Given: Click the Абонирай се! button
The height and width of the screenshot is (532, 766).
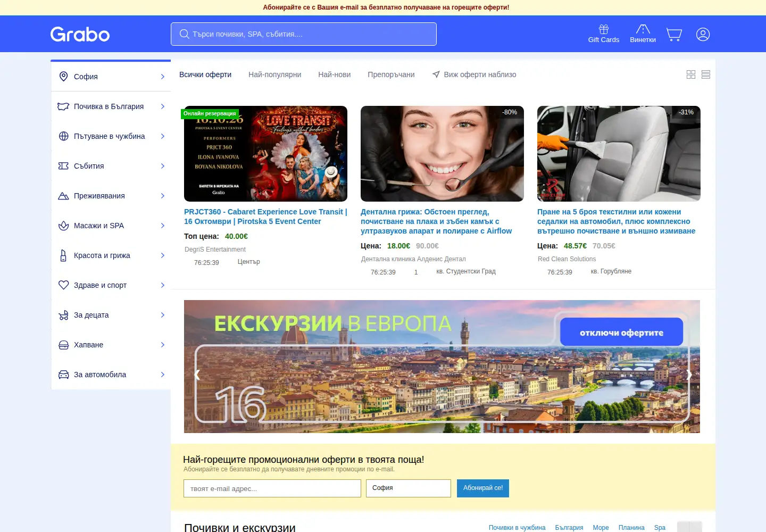Looking at the screenshot, I should [483, 488].
